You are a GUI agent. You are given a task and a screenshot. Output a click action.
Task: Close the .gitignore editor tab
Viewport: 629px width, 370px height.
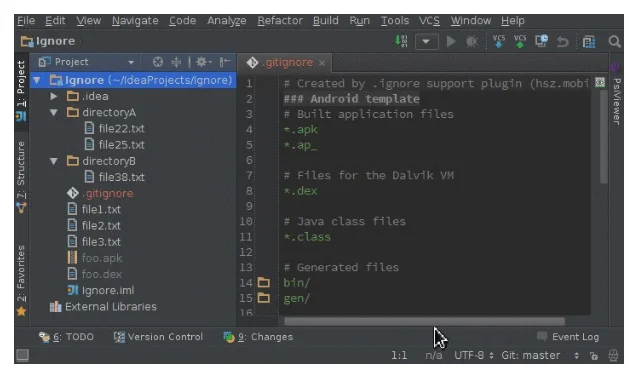(x=322, y=63)
